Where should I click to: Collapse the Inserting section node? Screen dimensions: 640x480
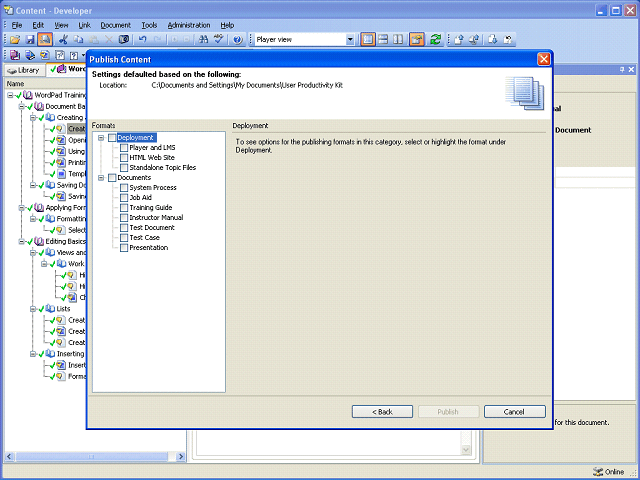click(33, 354)
